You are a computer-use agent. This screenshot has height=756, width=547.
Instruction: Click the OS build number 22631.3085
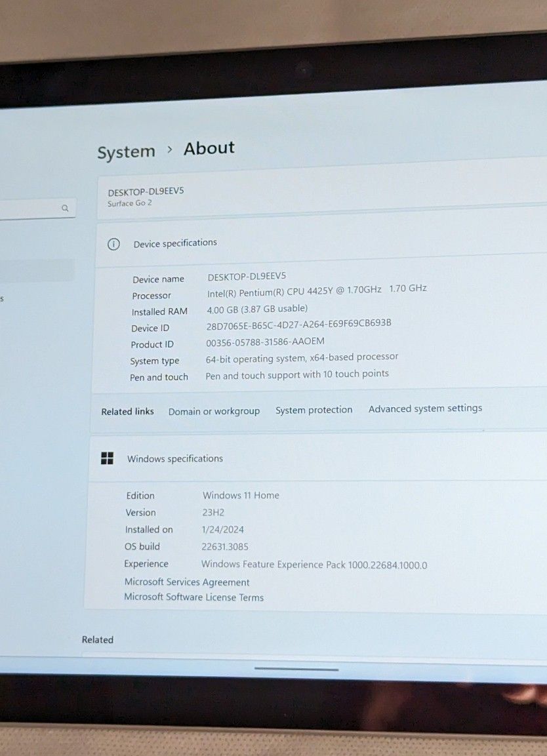click(225, 546)
